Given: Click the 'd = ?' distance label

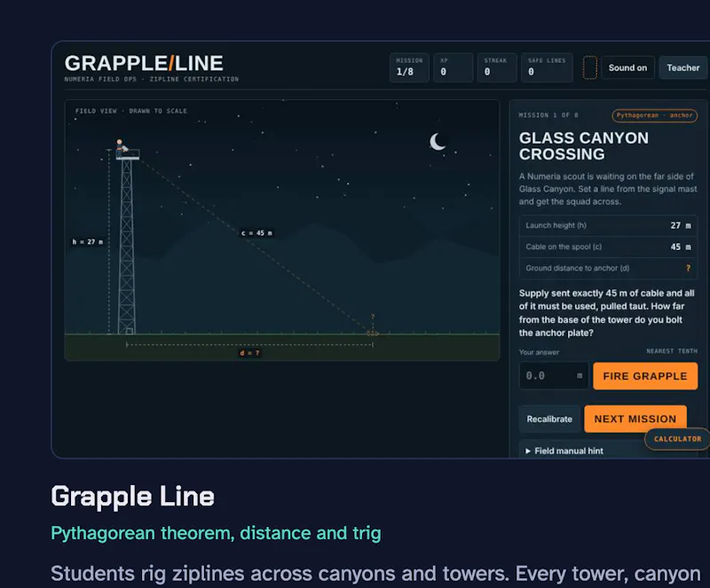Looking at the screenshot, I should (x=249, y=353).
